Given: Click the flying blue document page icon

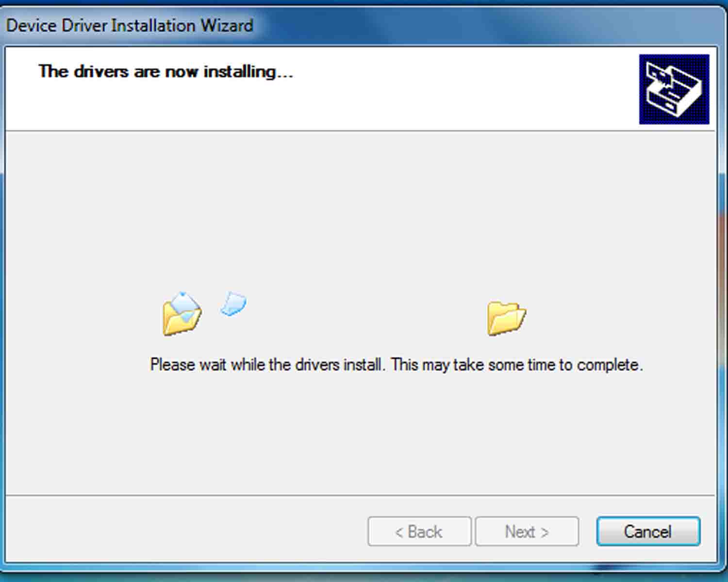Looking at the screenshot, I should [x=233, y=304].
